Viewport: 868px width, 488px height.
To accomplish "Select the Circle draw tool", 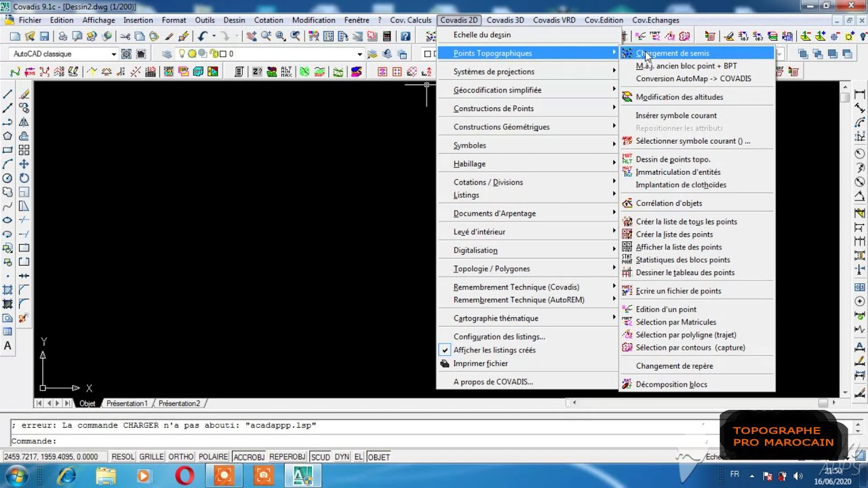I will [x=8, y=178].
